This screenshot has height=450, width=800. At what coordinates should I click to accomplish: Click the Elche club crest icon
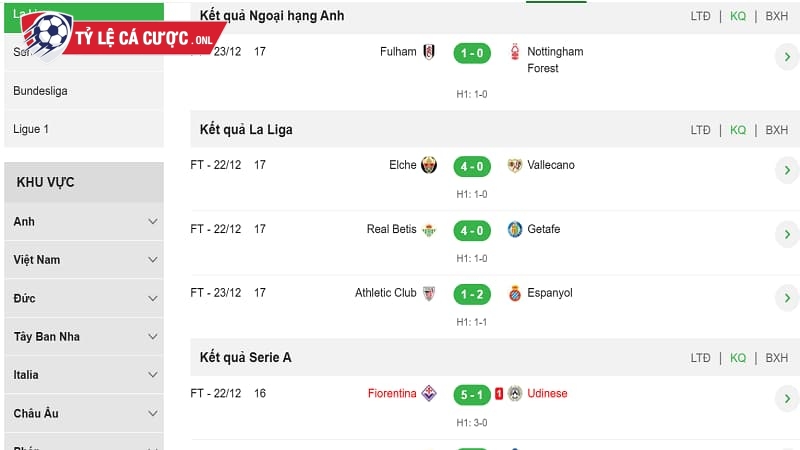point(429,166)
